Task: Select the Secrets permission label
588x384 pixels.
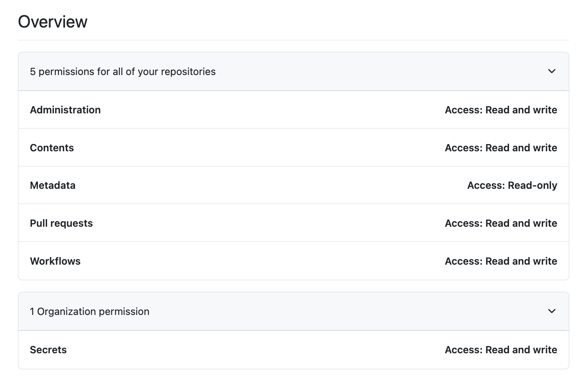Action: [x=48, y=350]
